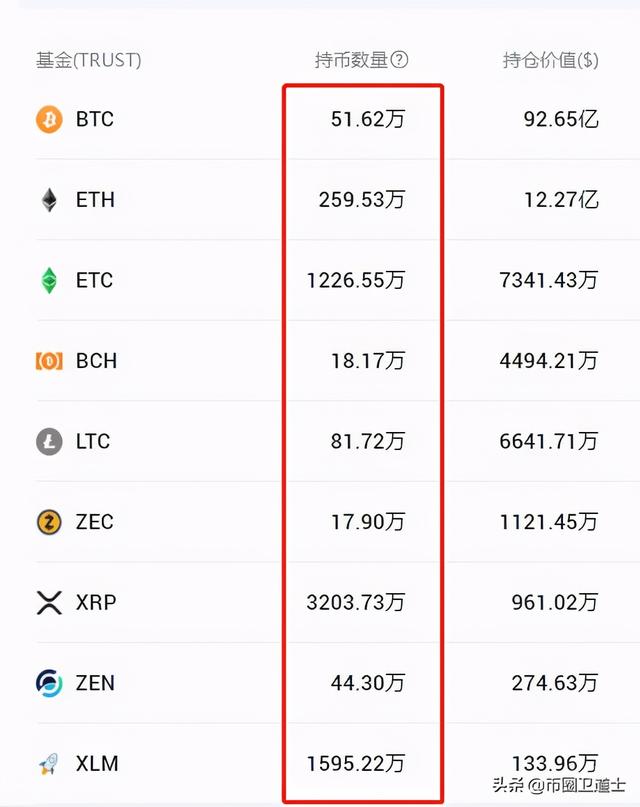The height and width of the screenshot is (807, 640).
Task: Sort by the 持仓价值($) column header
Action: tap(550, 60)
